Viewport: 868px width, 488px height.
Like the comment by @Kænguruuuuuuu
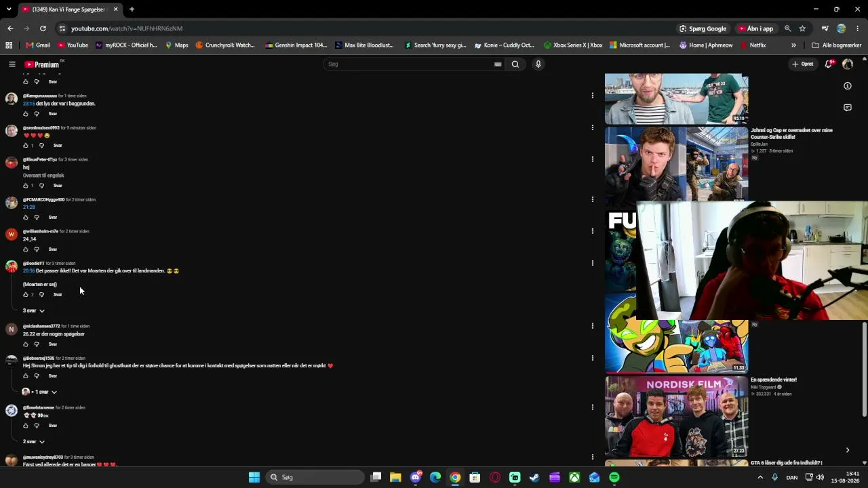click(26, 114)
